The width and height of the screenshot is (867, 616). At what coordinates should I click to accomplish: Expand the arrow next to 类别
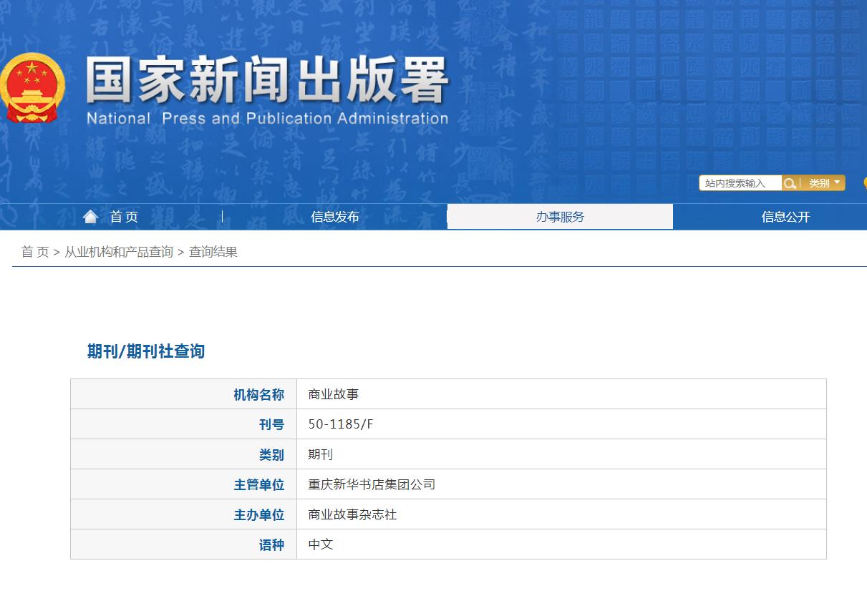coord(836,182)
